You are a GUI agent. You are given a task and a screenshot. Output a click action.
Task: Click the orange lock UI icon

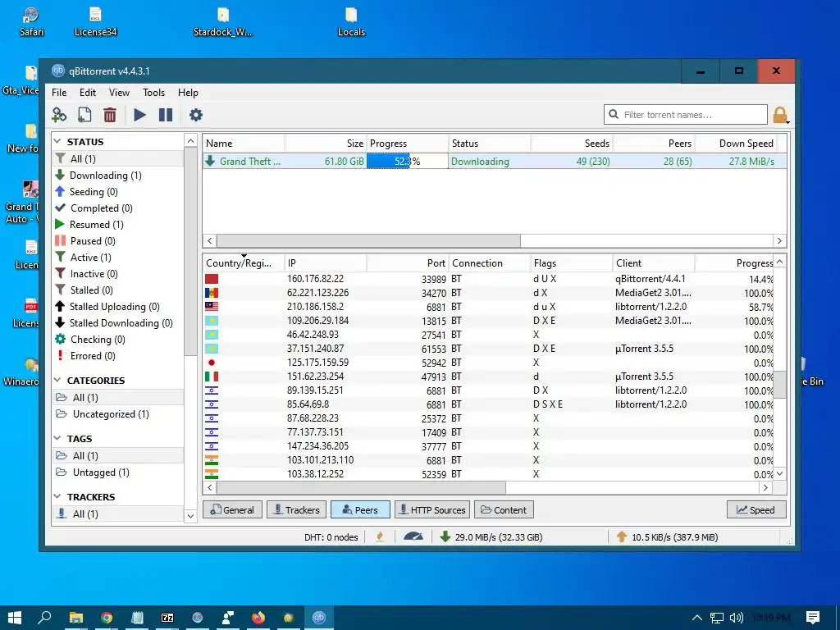pos(780,115)
